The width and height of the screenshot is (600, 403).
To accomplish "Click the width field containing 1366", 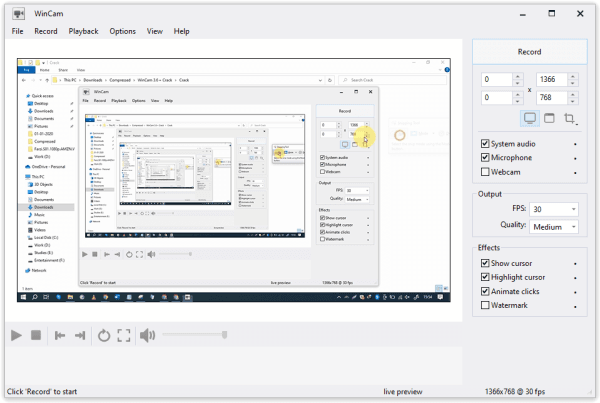I will (x=552, y=80).
